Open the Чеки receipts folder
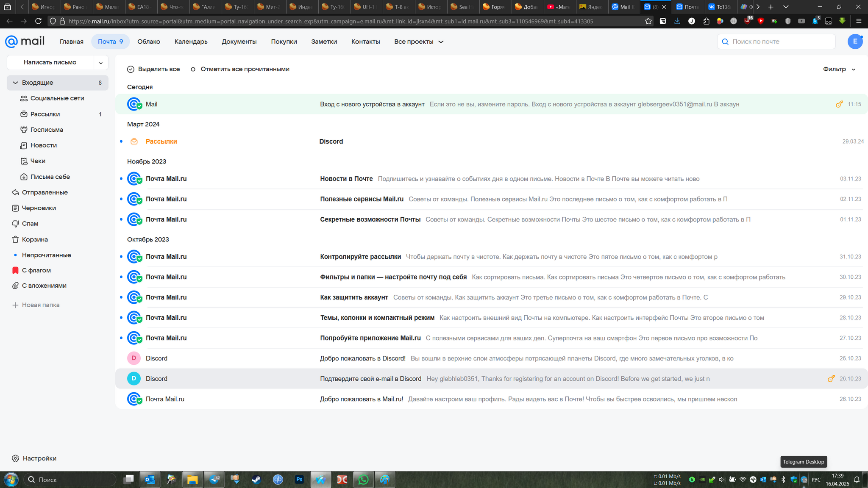Screen dimensions: 868x488 [x=38, y=161]
